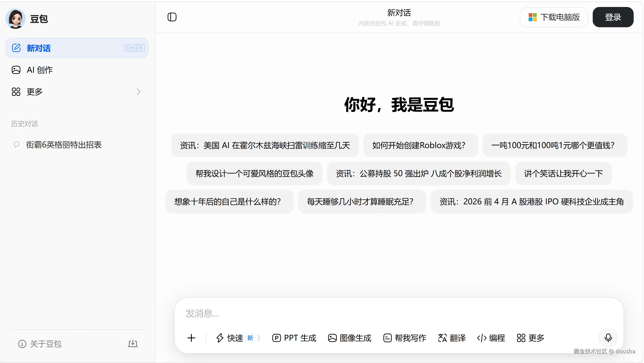Image resolution: width=644 pixels, height=363 pixels.
Task: Select suggestion 想象十年后的自己是什么样的?
Action: pos(229,201)
